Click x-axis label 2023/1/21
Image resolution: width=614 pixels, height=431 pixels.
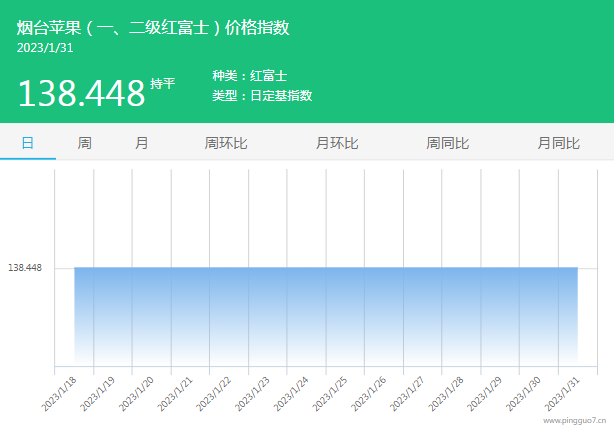(x=175, y=394)
